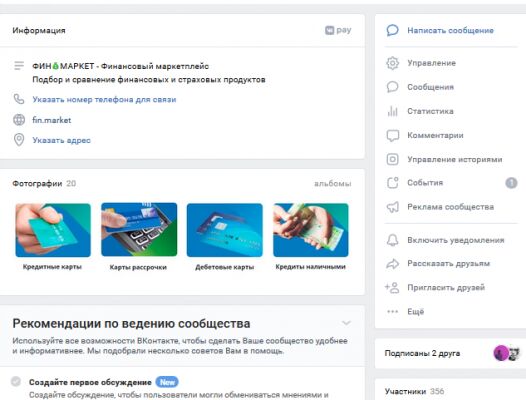
Task: Click the Подбор и сравнение финансовых description text
Action: (x=149, y=80)
